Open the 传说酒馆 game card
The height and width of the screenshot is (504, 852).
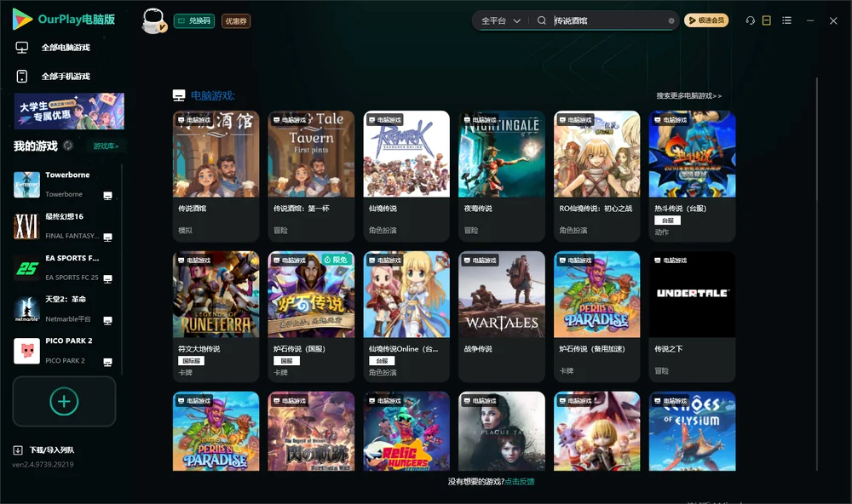pos(216,176)
